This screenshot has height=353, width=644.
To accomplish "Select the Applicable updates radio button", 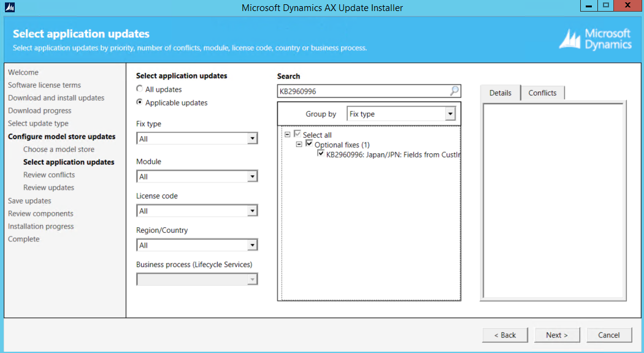I will (140, 102).
